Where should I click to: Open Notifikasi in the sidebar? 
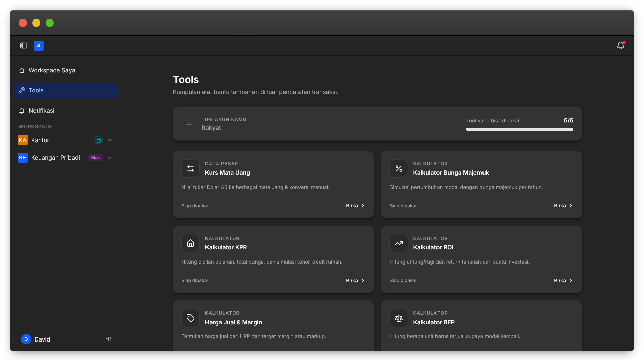click(65, 111)
